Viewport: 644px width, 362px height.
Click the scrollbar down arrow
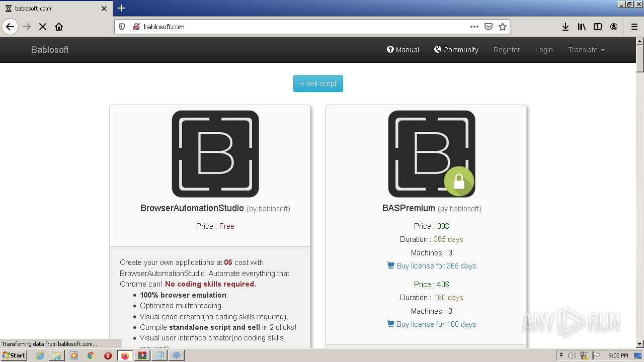[640, 344]
